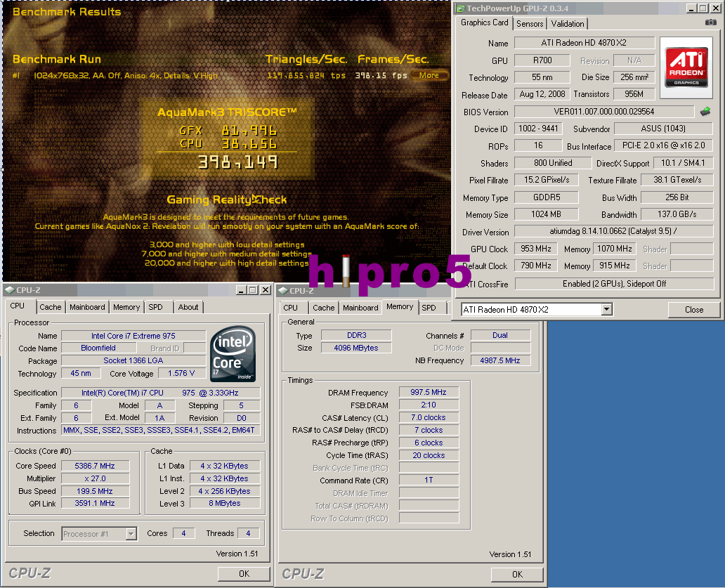This screenshot has width=725, height=588.
Task: Click the processor name Intel Core i7 Extreme 975
Action: tap(133, 336)
